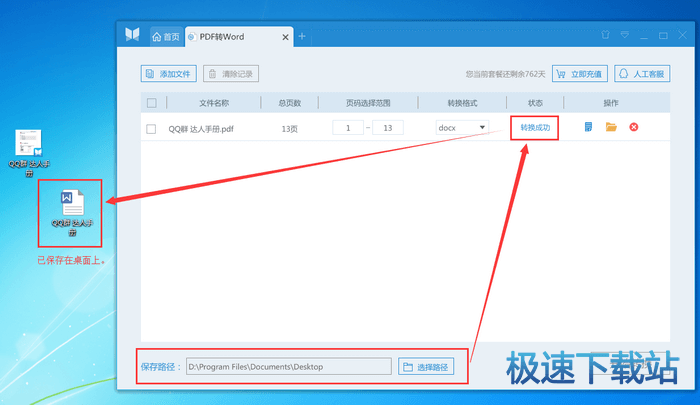700x405 pixels.
Task: Click the 添加文件 button
Action: point(169,74)
